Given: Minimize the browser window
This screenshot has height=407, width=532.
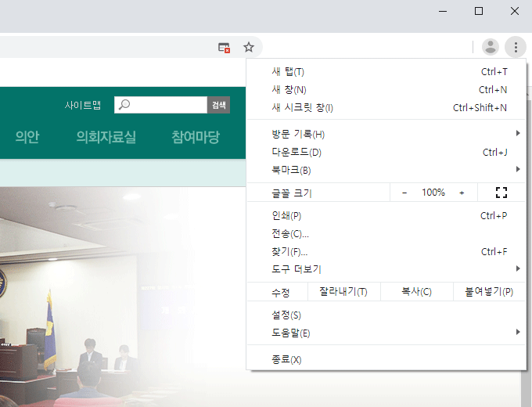Looking at the screenshot, I should click(443, 11).
